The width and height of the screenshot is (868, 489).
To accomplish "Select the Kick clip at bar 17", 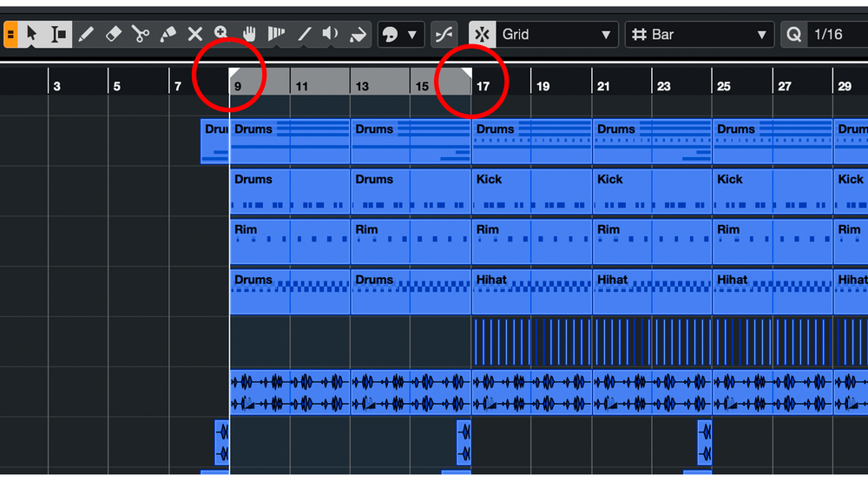I will [530, 191].
